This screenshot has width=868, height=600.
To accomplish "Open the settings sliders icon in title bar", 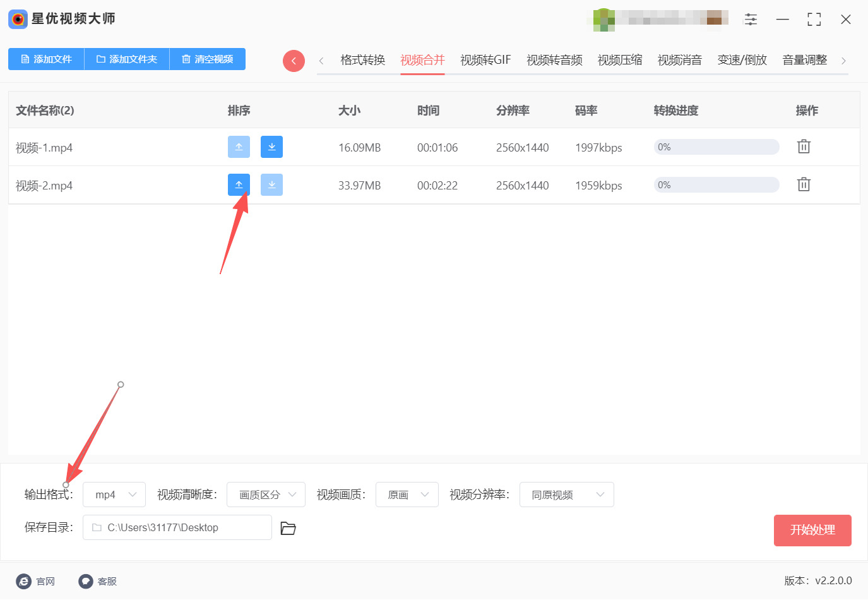I will coord(751,20).
